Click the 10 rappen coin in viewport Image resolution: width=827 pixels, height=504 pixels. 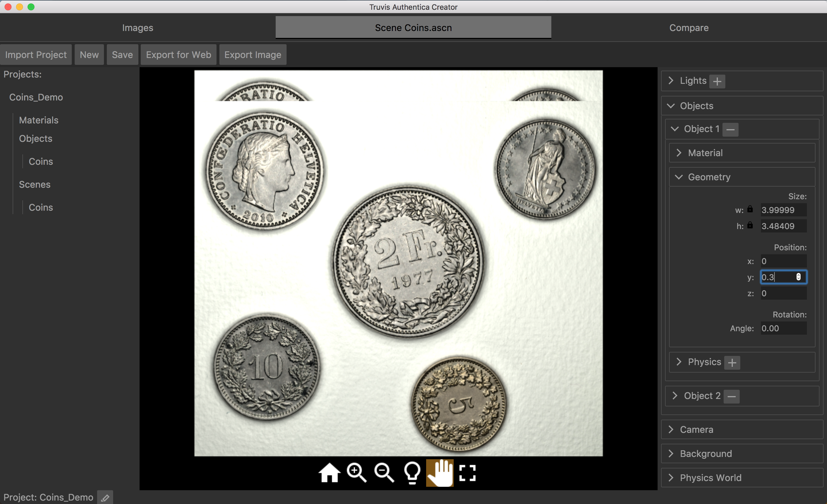click(x=267, y=367)
